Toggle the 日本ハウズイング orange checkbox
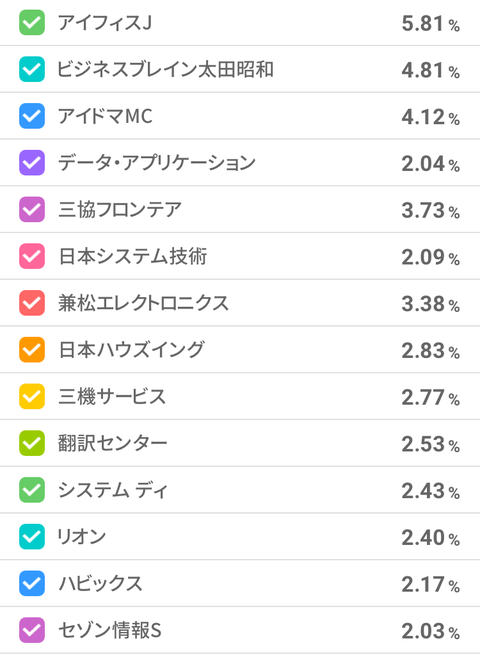The height and width of the screenshot is (657, 480). (32, 349)
